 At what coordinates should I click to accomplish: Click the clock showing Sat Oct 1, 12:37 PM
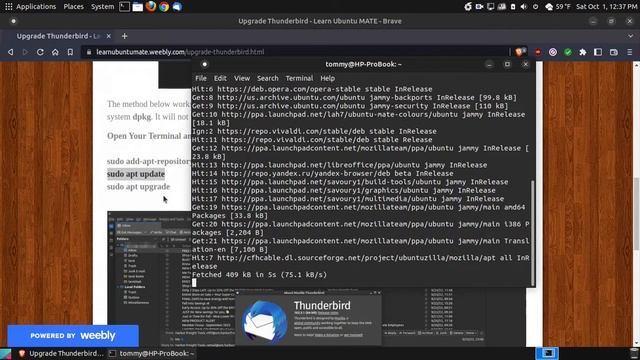point(606,7)
